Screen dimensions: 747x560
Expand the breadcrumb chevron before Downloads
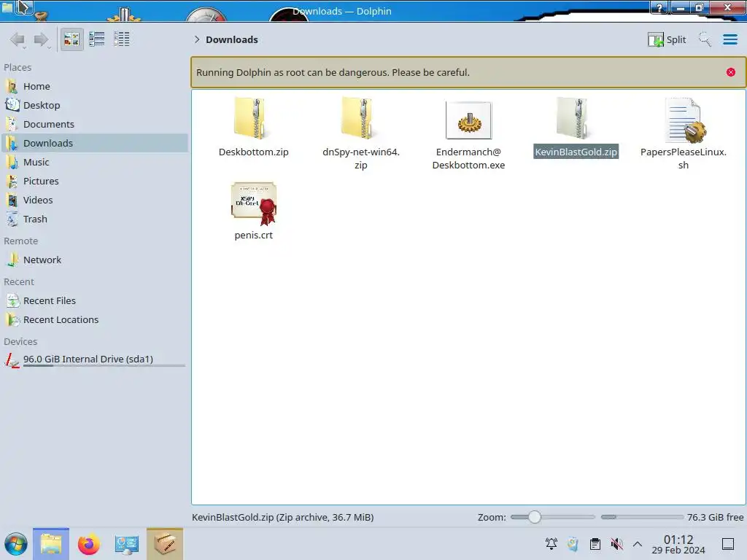click(x=197, y=39)
